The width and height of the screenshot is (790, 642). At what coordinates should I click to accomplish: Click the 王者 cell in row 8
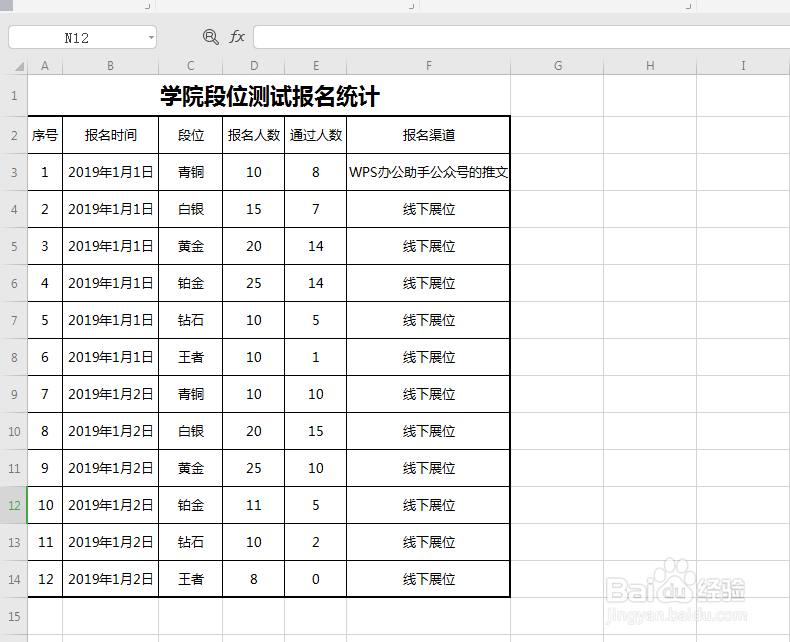tap(190, 357)
